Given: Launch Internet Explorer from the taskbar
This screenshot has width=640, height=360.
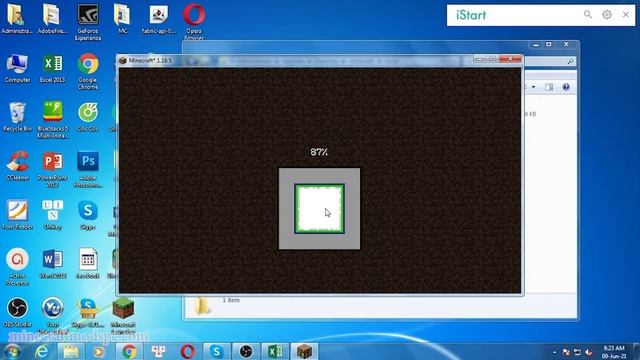Looking at the screenshot, I should click(x=42, y=351).
